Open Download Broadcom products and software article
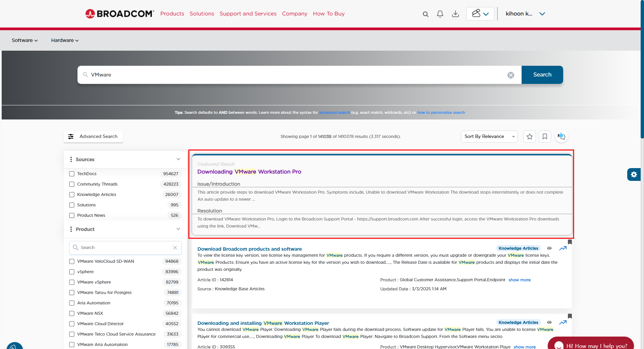 [x=250, y=249]
